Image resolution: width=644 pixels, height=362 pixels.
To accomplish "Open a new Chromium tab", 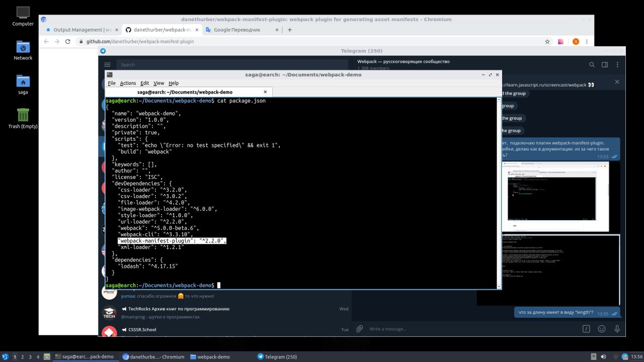I will tap(290, 30).
